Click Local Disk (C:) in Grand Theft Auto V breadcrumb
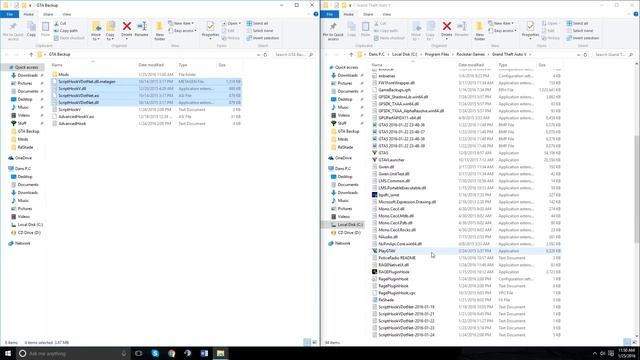 coord(404,54)
